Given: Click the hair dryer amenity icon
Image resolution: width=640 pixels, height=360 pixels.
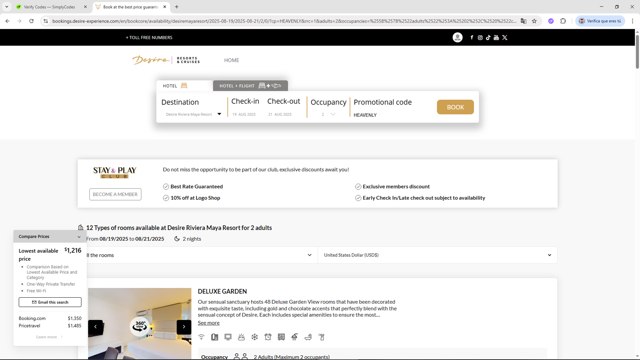Looking at the screenshot, I should click(x=322, y=337).
